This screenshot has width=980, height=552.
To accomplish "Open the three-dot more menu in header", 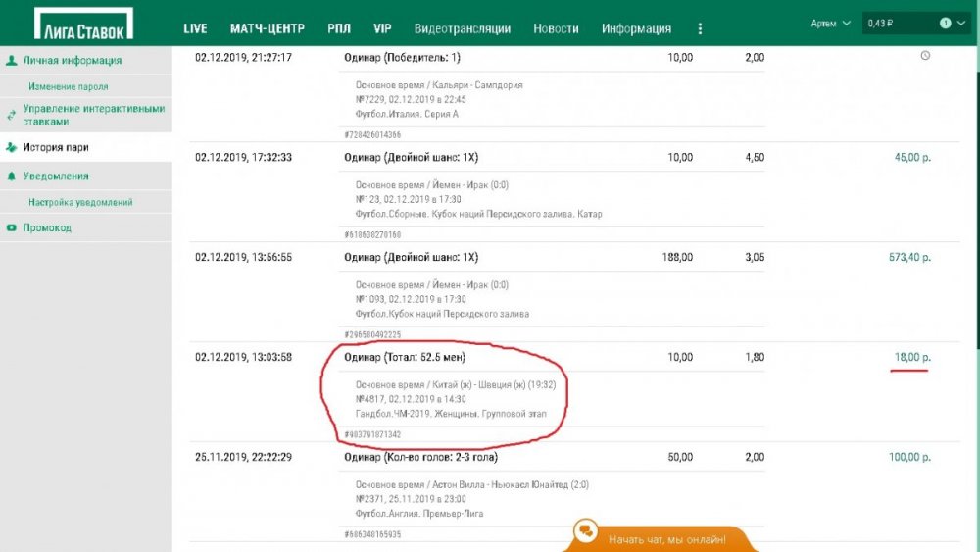I will (x=699, y=28).
